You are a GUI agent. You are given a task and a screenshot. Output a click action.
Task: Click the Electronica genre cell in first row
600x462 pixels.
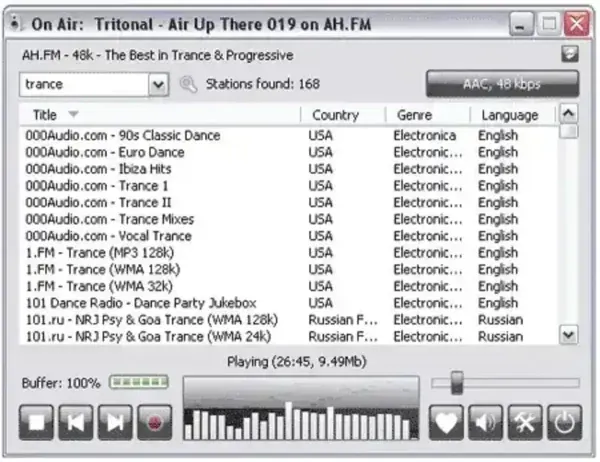click(x=425, y=135)
